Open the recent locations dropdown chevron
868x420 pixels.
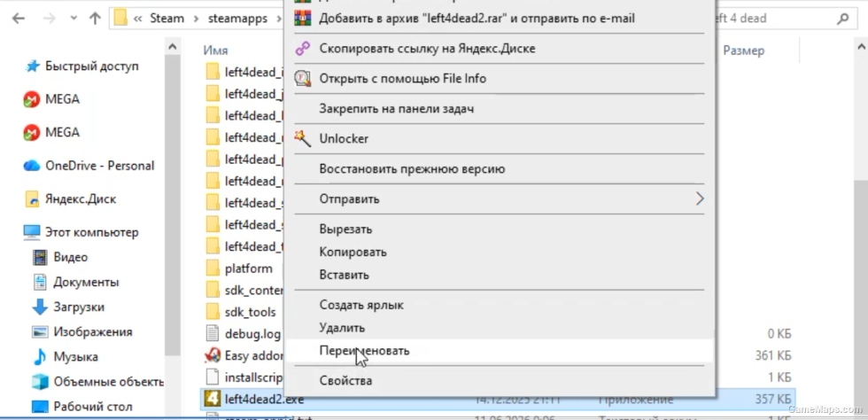click(74, 19)
